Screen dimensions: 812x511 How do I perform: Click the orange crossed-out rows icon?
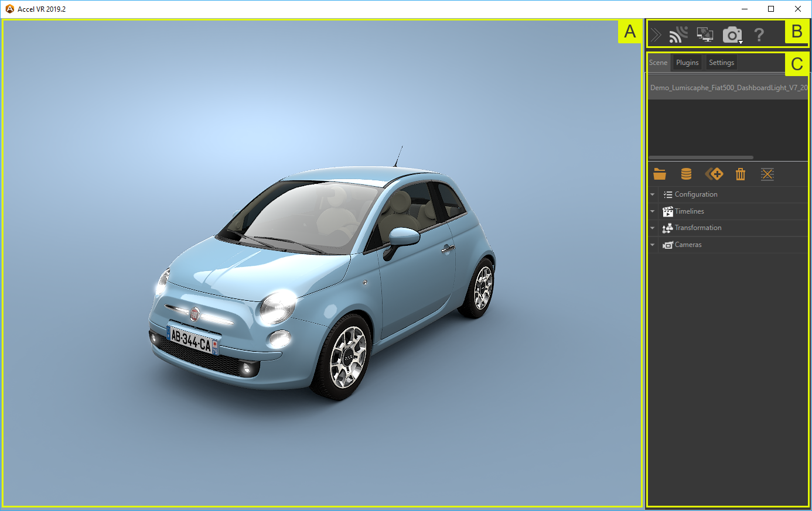coord(767,174)
